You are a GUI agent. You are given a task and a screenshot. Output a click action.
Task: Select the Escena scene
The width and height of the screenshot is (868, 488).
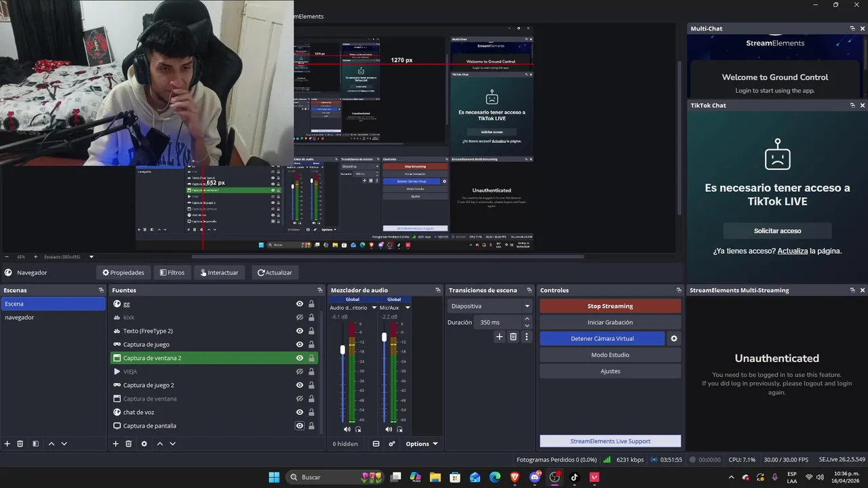click(x=53, y=304)
